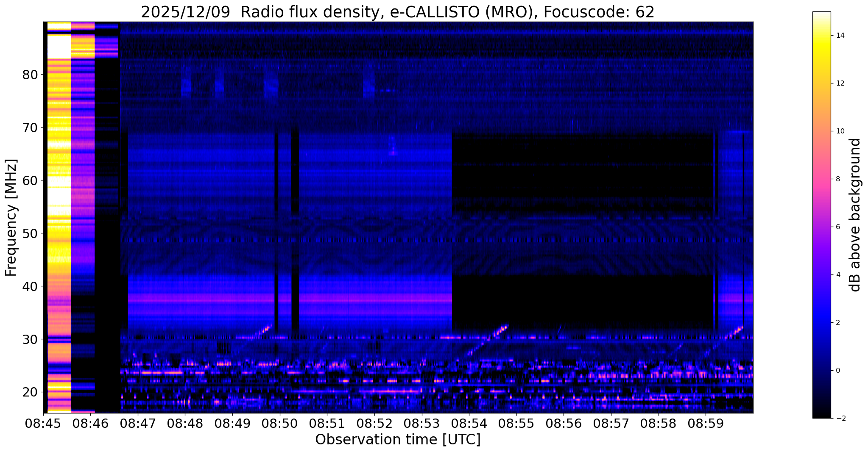
Task: Click the 08:49 time tick label
Action: pos(232,423)
